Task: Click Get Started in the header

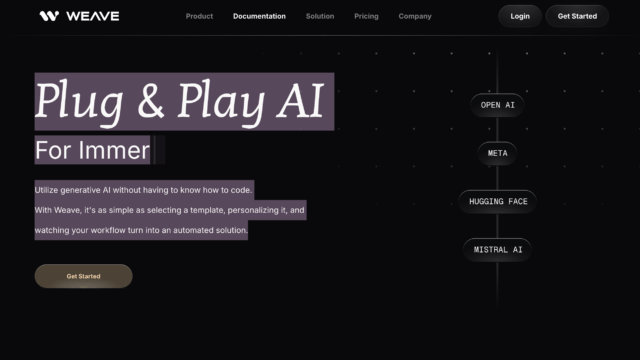Action: (577, 16)
